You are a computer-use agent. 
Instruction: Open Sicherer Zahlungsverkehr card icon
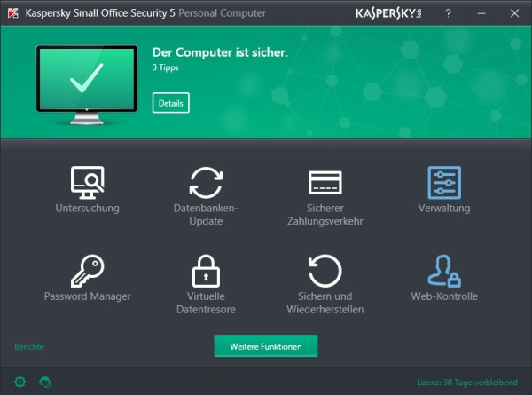point(325,182)
